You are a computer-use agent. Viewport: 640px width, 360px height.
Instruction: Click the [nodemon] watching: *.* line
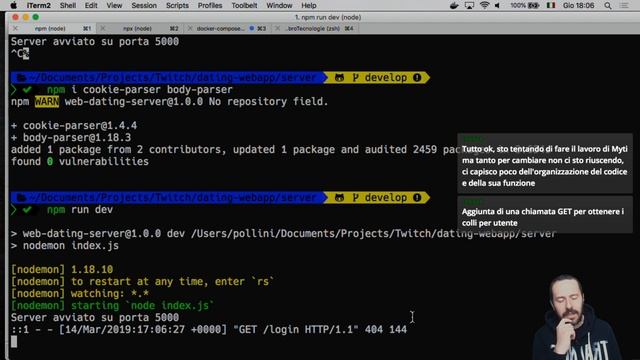point(80,293)
